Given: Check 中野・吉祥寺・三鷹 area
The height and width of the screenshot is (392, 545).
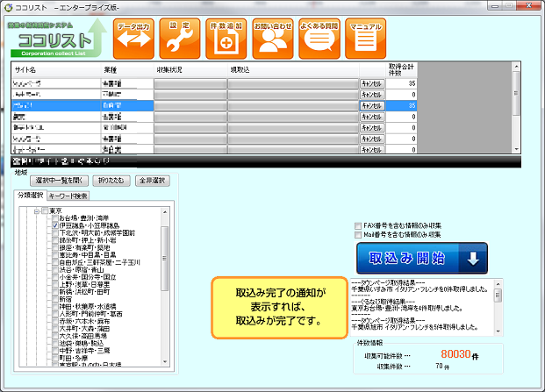Looking at the screenshot, I should click(x=55, y=351).
